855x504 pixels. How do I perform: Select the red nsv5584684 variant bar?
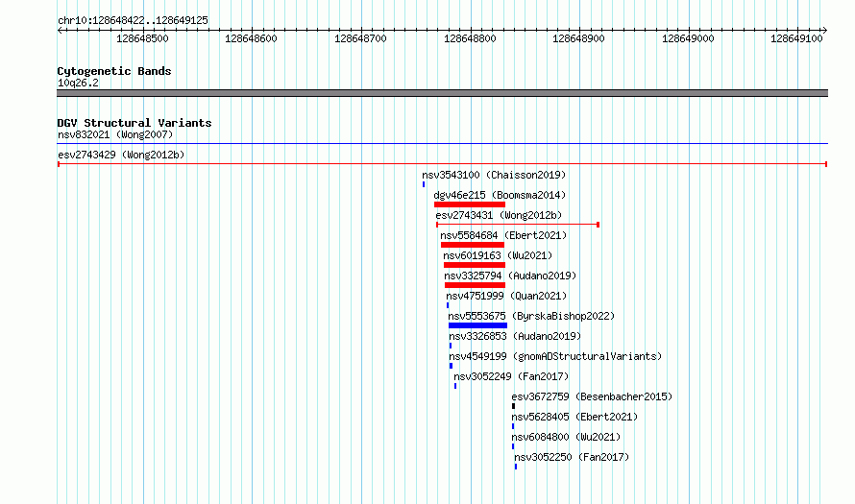(x=473, y=245)
